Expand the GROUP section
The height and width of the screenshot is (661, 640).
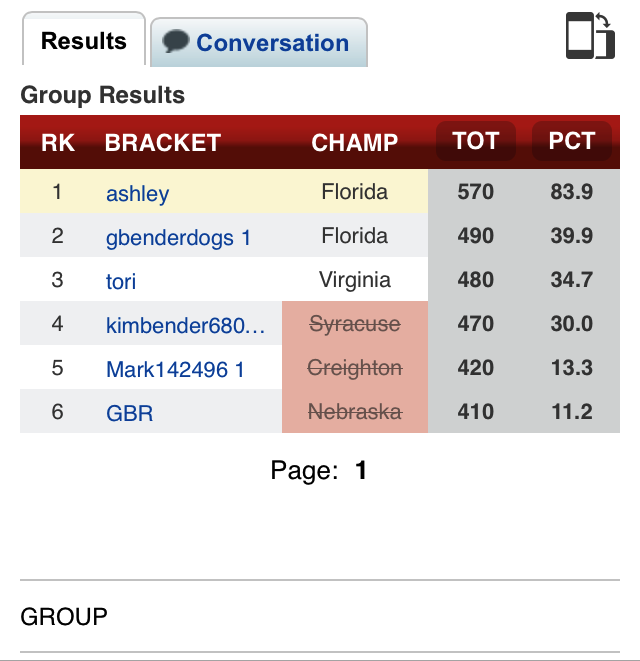click(x=64, y=616)
